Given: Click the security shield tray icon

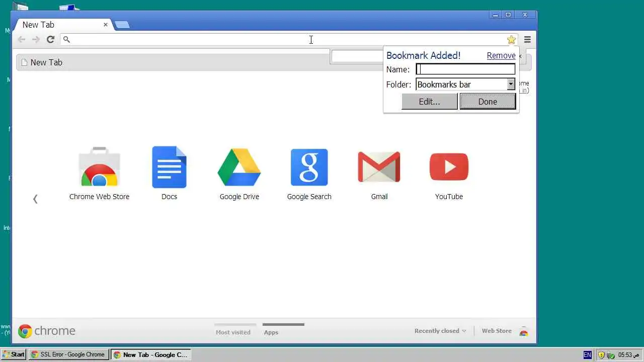Looking at the screenshot, I should 601,355.
